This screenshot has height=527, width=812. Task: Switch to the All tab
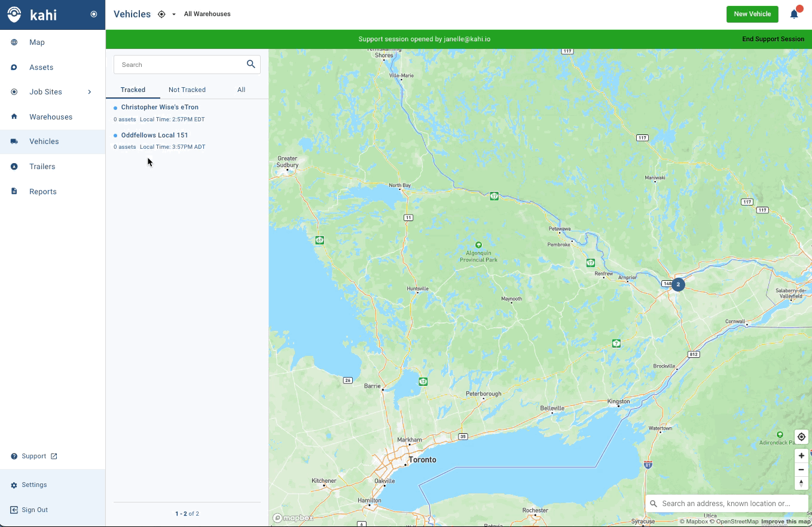click(241, 90)
